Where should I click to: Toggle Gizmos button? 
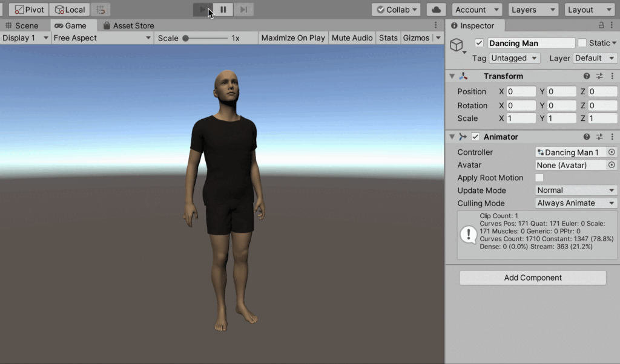[416, 38]
